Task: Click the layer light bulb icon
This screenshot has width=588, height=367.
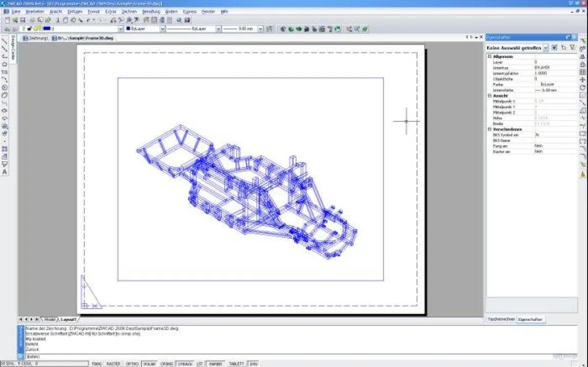Action: coord(24,29)
